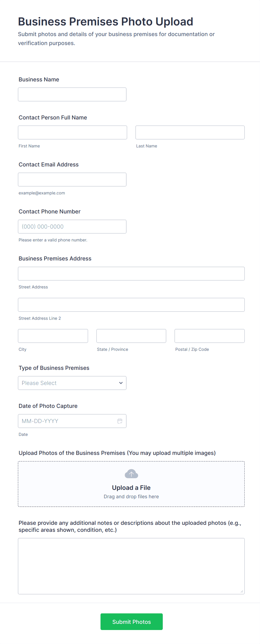
Task: Click the Contact Phone Number field
Action: (x=72, y=227)
